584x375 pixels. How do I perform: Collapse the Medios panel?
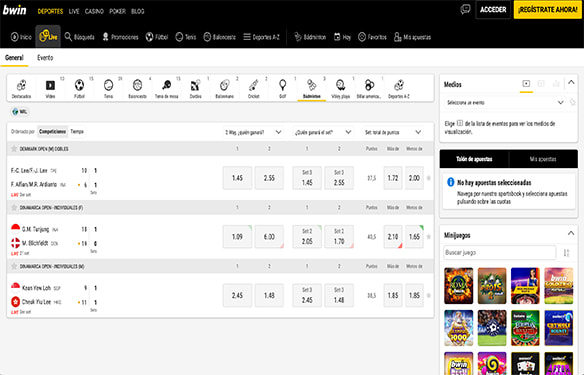(571, 83)
